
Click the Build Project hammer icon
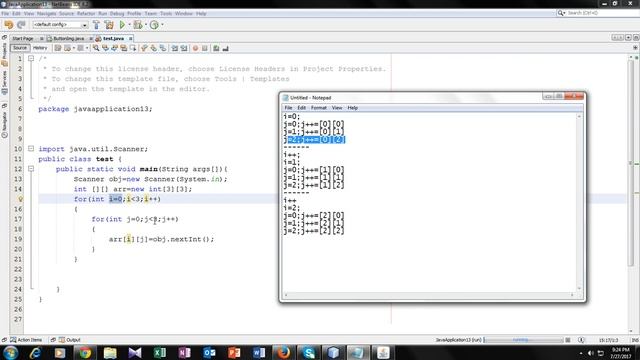96,25
